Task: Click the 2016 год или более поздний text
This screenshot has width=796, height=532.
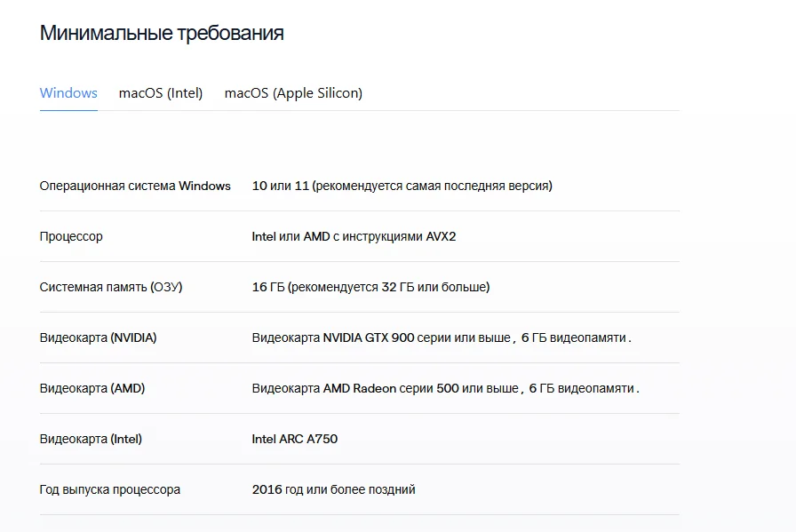Action: click(333, 490)
